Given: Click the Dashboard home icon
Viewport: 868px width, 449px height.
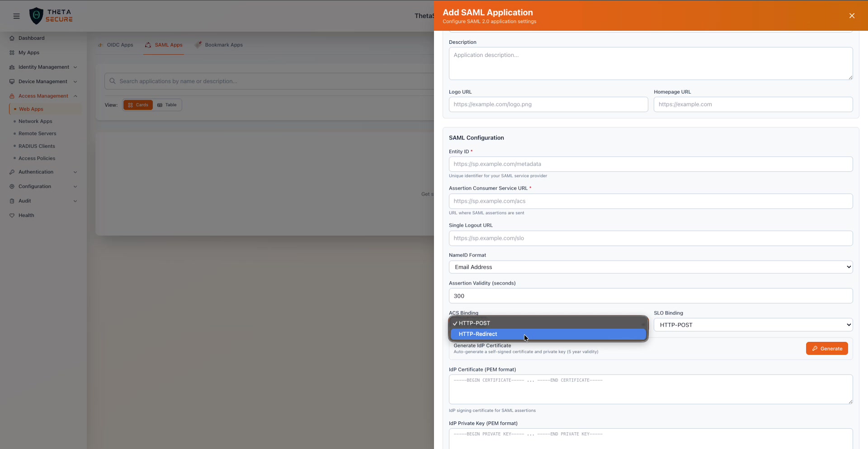Looking at the screenshot, I should (x=12, y=38).
